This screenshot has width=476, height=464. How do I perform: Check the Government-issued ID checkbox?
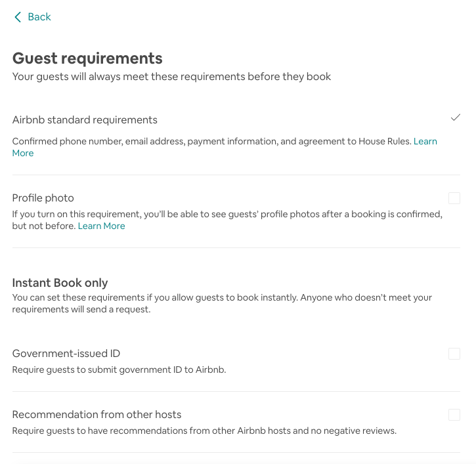454,354
